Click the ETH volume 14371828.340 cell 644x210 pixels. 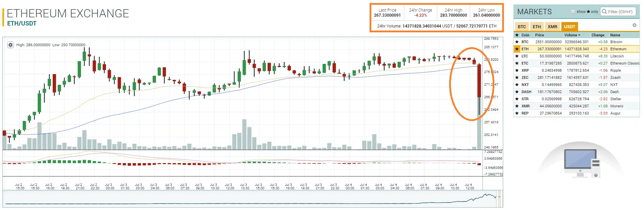pos(577,49)
